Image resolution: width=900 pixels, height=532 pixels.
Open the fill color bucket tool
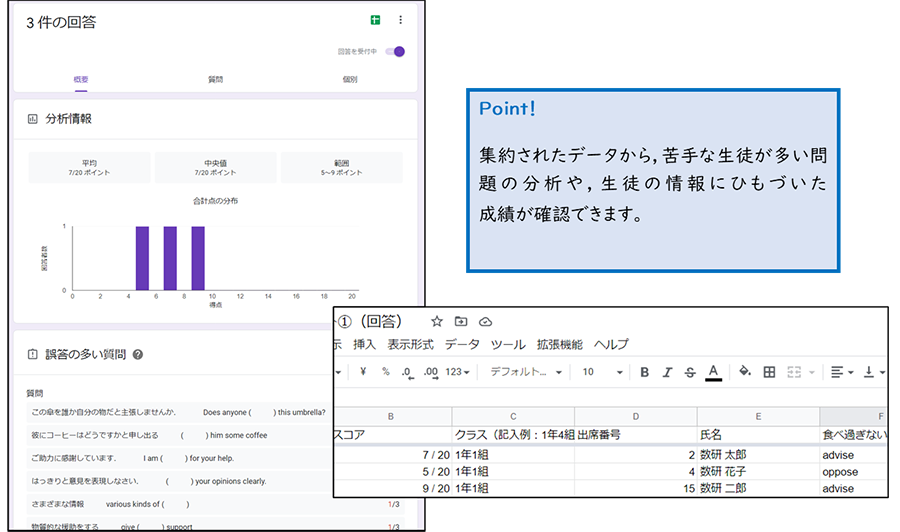[x=744, y=372]
